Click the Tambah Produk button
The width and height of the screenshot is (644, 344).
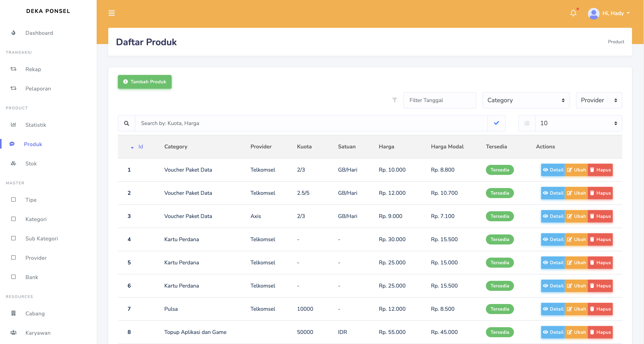[x=145, y=82]
